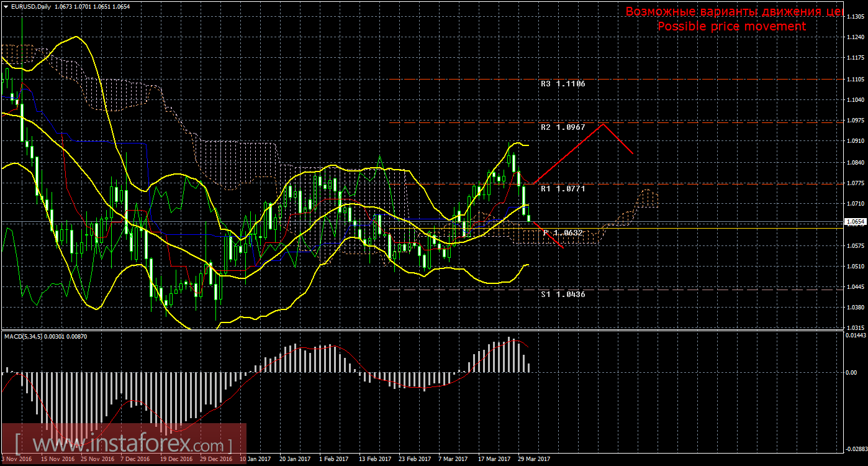Viewport: 868px width, 466px height.
Task: Click the 1.0840 price axis value
Action: pyautogui.click(x=856, y=162)
